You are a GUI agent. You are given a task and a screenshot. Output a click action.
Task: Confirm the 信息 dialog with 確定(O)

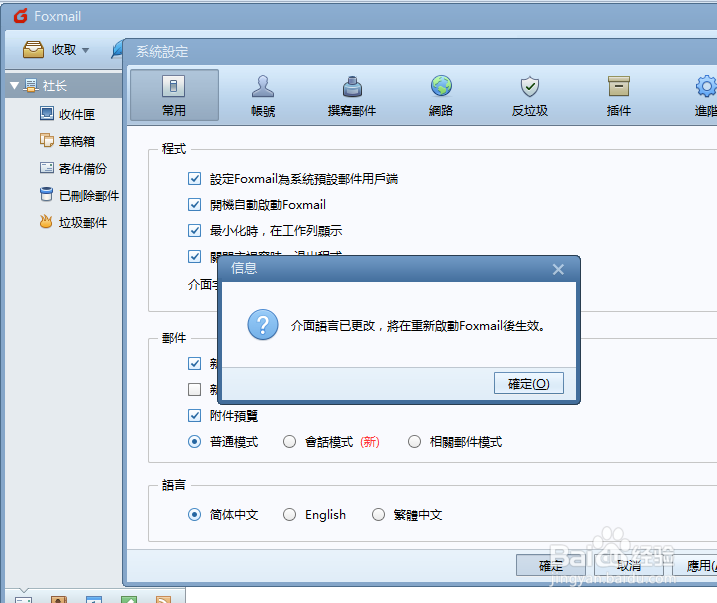529,383
